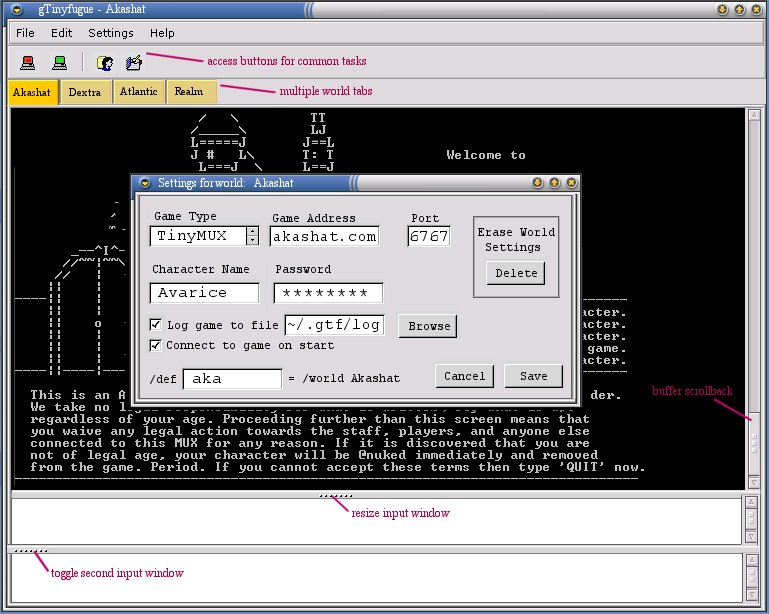Click the green computer connect icon
769x614 pixels.
coord(60,62)
